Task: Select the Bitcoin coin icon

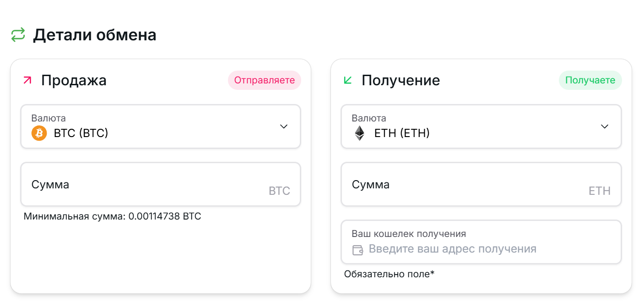Action: pyautogui.click(x=39, y=133)
